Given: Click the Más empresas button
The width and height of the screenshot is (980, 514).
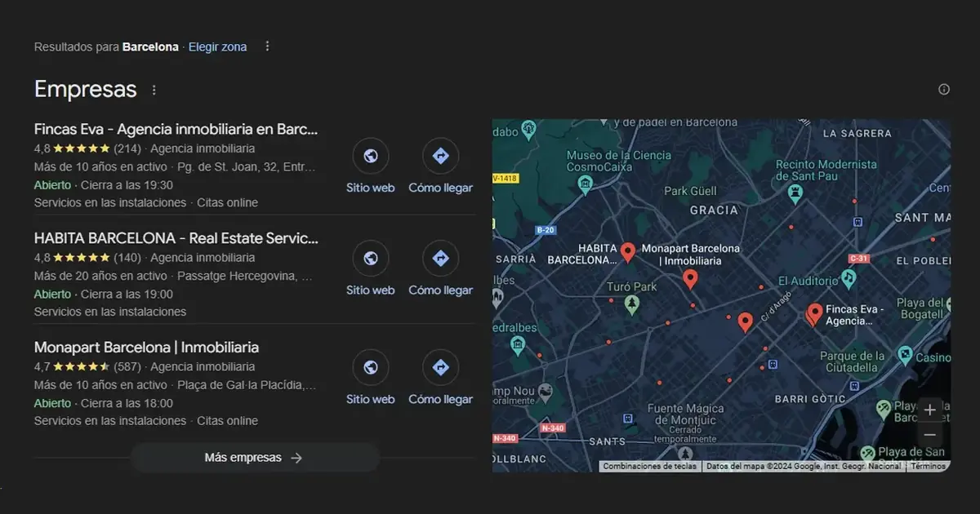Looking at the screenshot, I should click(255, 458).
